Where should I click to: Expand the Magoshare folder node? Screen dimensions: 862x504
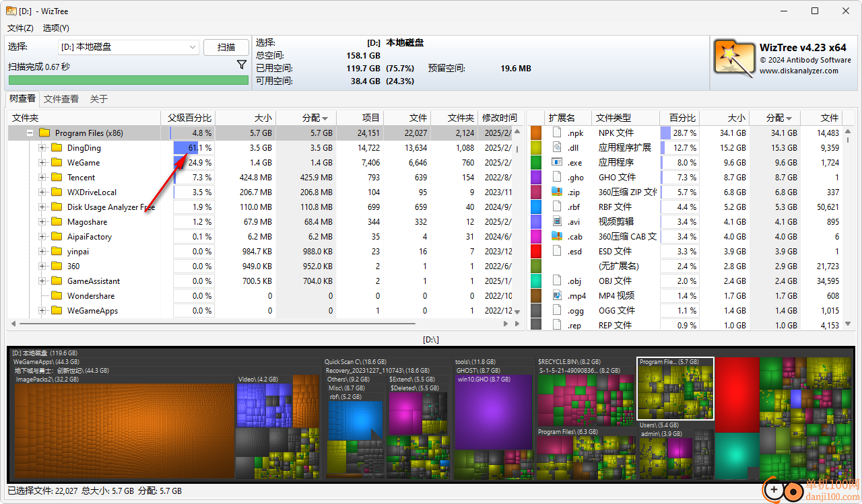pyautogui.click(x=42, y=222)
